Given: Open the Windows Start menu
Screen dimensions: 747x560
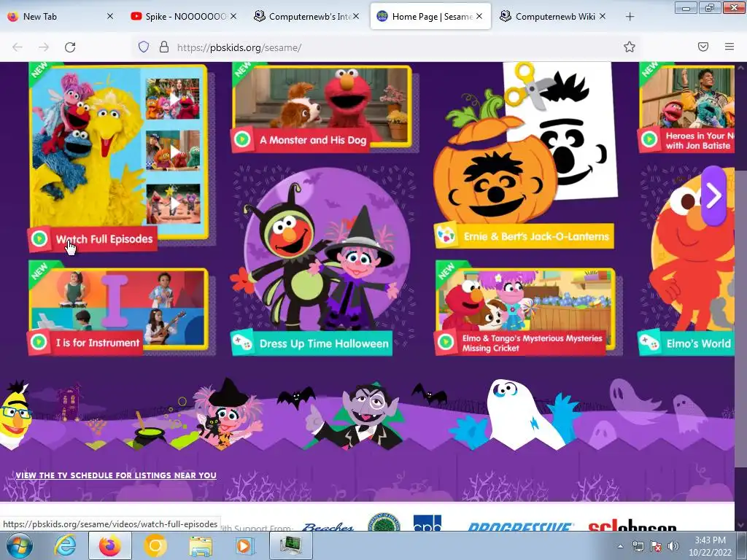Looking at the screenshot, I should pos(18,545).
